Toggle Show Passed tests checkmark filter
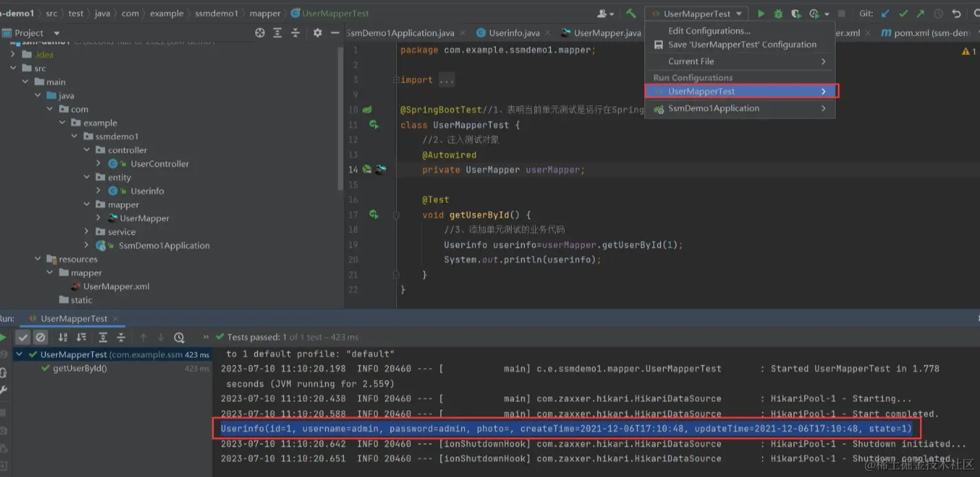 (23, 337)
